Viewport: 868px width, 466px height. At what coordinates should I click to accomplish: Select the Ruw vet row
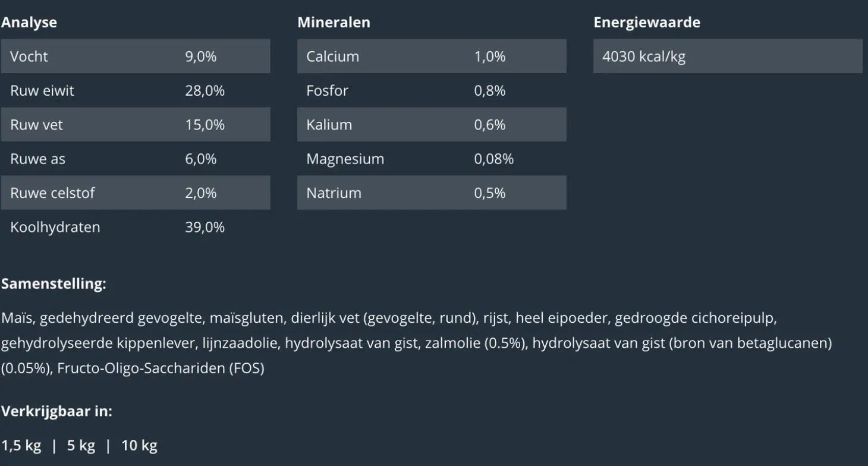136,125
